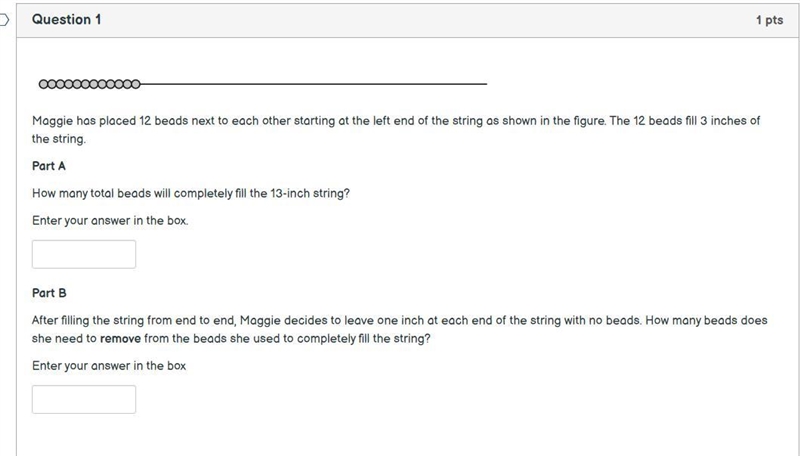Click the Maggie has placed 12 beads paragraph
Image resolution: width=800 pixels, height=456 pixels.
[396, 130]
